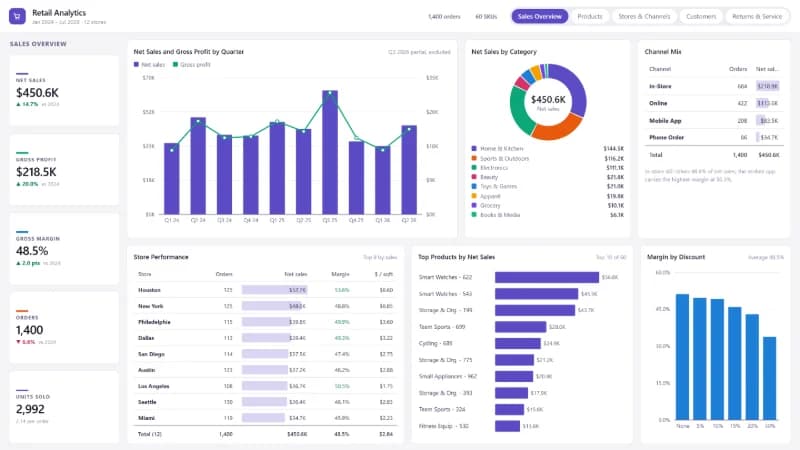Click the San Diego store row
This screenshot has height=450, width=800.
(x=265, y=354)
